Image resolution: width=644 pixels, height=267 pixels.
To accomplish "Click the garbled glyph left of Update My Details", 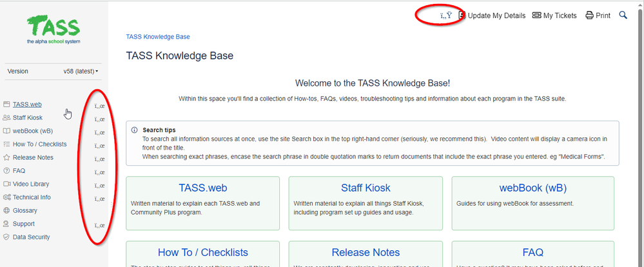I will [445, 15].
